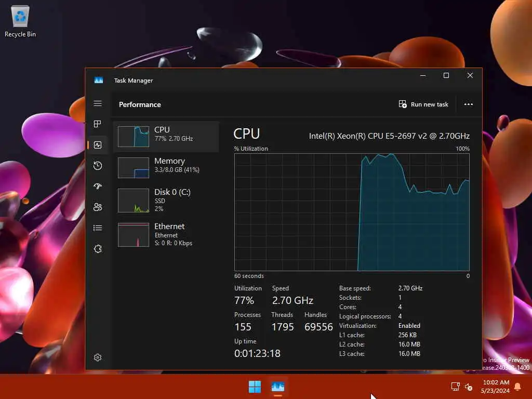Click the L1 cache 256 KB value

pyautogui.click(x=407, y=335)
